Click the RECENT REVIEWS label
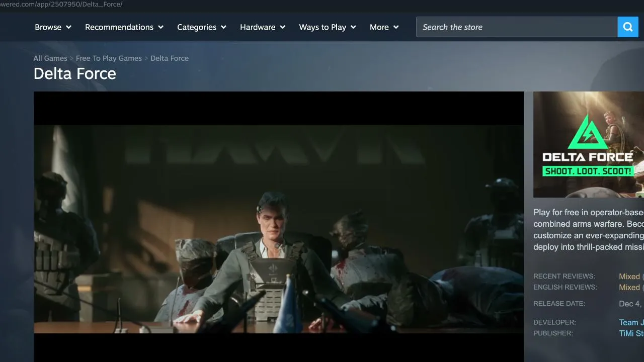Image resolution: width=644 pixels, height=362 pixels. (564, 277)
